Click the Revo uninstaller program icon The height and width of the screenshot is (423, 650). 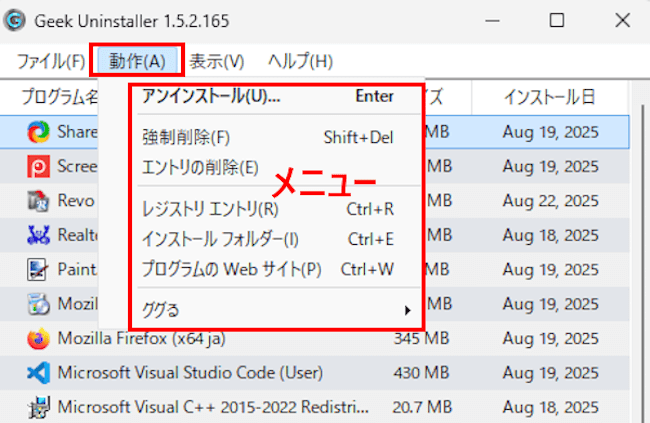click(x=39, y=201)
